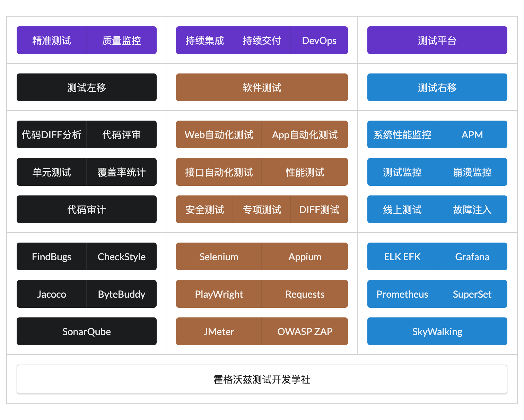Viewport: 524px width, 420px height.
Task: Open the 持续集成 button
Action: [204, 40]
